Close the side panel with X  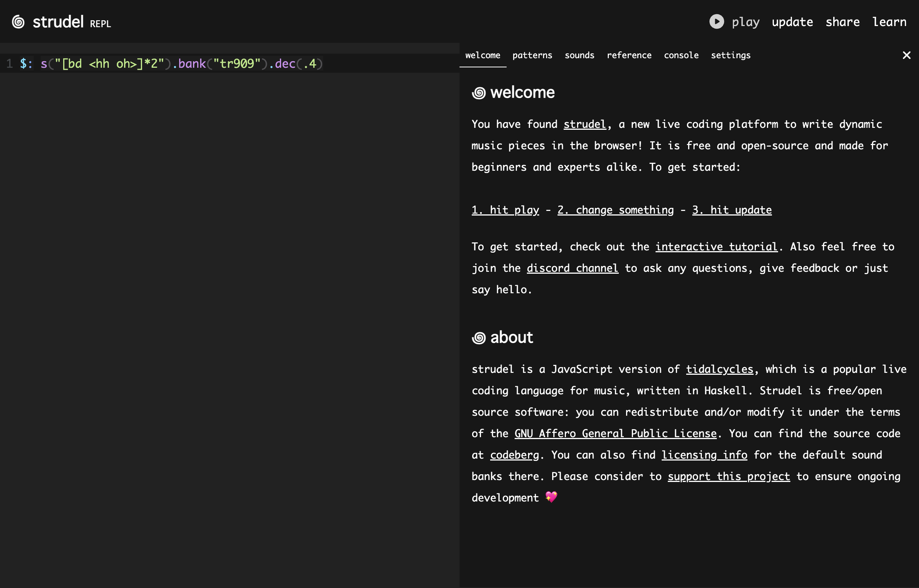pos(906,56)
